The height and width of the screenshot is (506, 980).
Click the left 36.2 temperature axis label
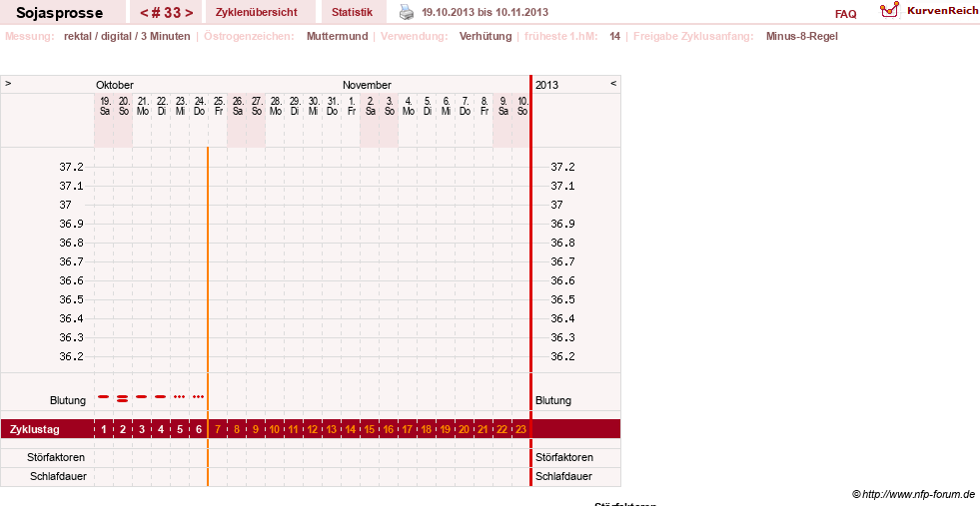[71, 356]
